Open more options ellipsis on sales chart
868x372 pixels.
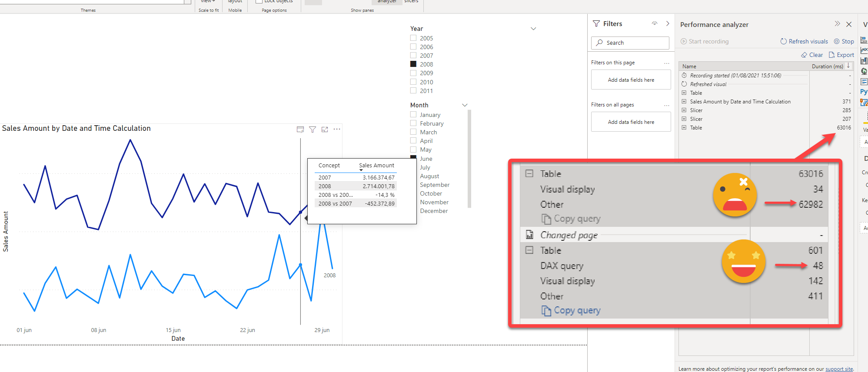337,129
